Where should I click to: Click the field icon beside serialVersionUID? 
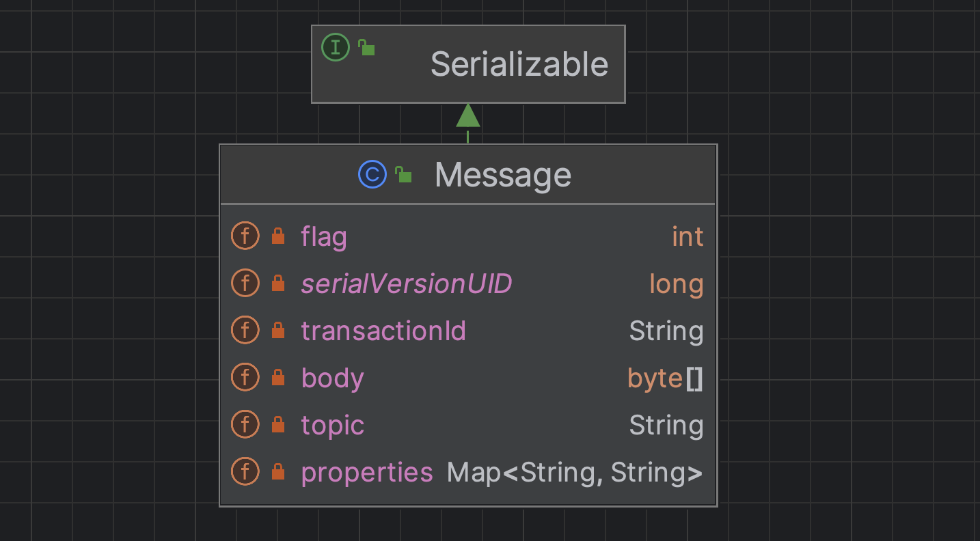click(x=245, y=283)
